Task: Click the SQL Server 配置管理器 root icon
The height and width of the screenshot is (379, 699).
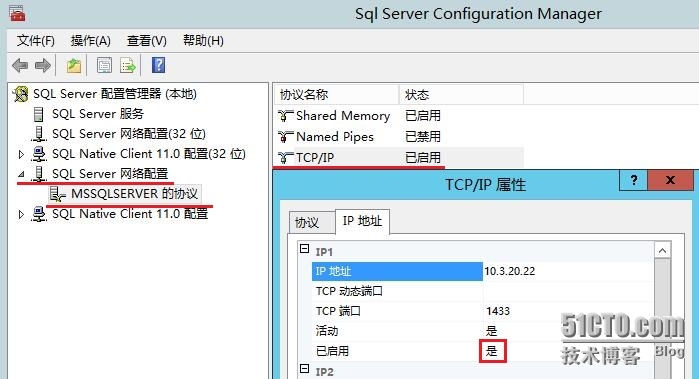Action: [21, 94]
